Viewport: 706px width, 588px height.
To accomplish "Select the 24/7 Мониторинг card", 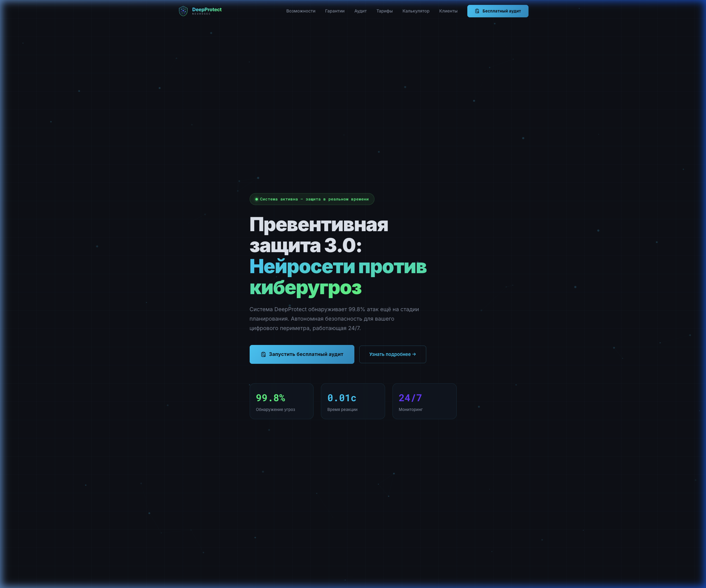I will point(424,401).
